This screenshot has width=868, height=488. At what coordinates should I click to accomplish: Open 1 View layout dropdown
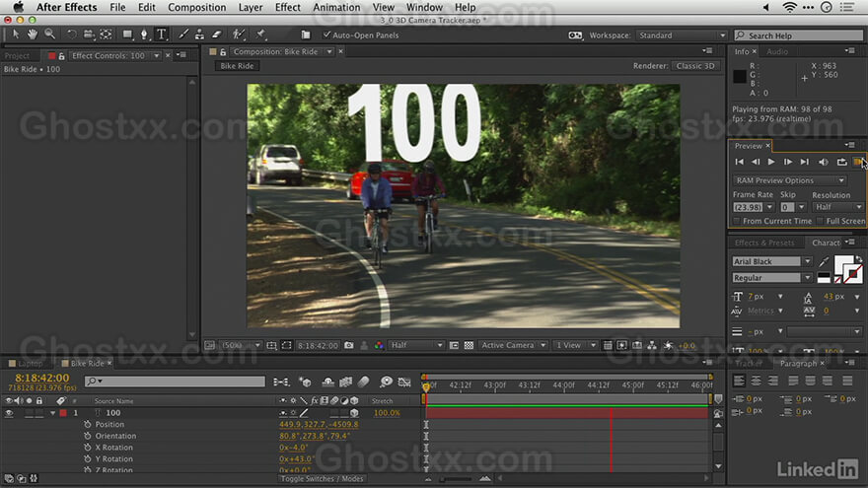(x=575, y=345)
